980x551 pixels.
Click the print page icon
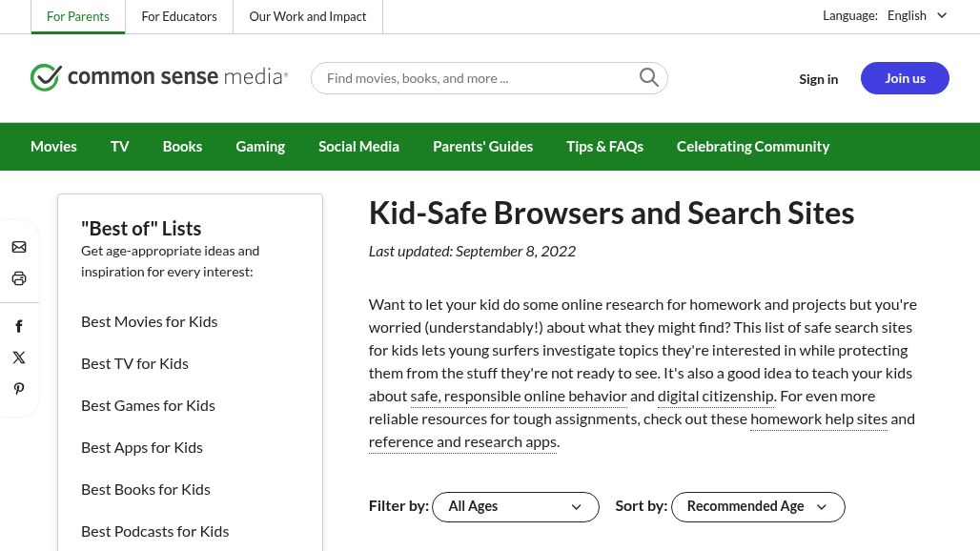[19, 279]
